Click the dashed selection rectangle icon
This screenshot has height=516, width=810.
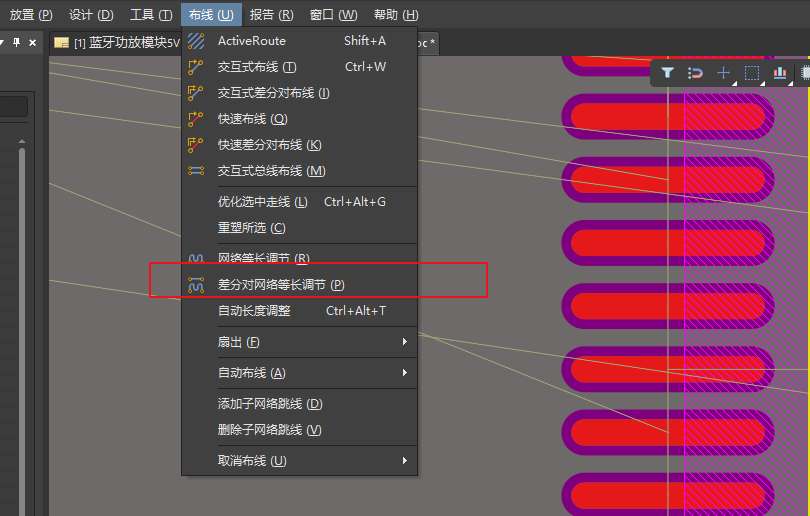(x=752, y=73)
